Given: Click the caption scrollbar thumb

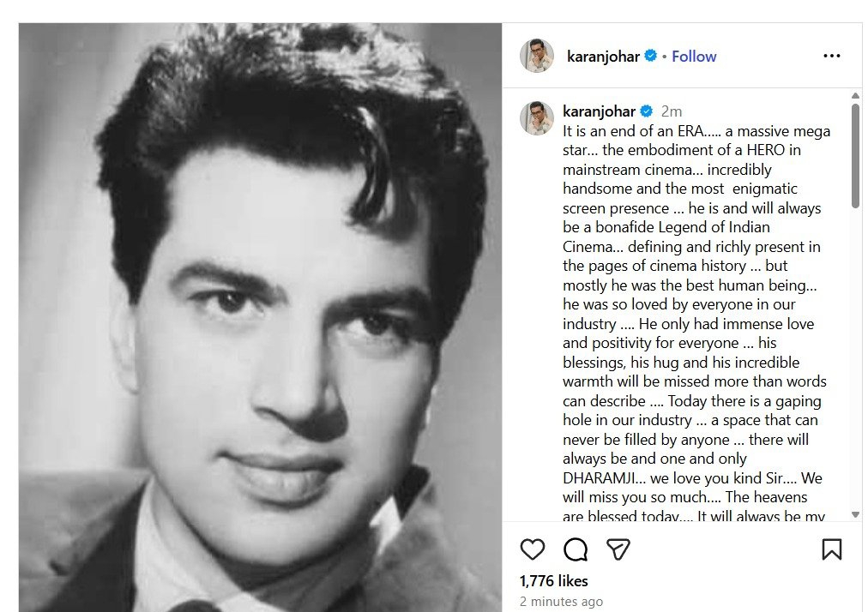Looking at the screenshot, I should tap(855, 154).
